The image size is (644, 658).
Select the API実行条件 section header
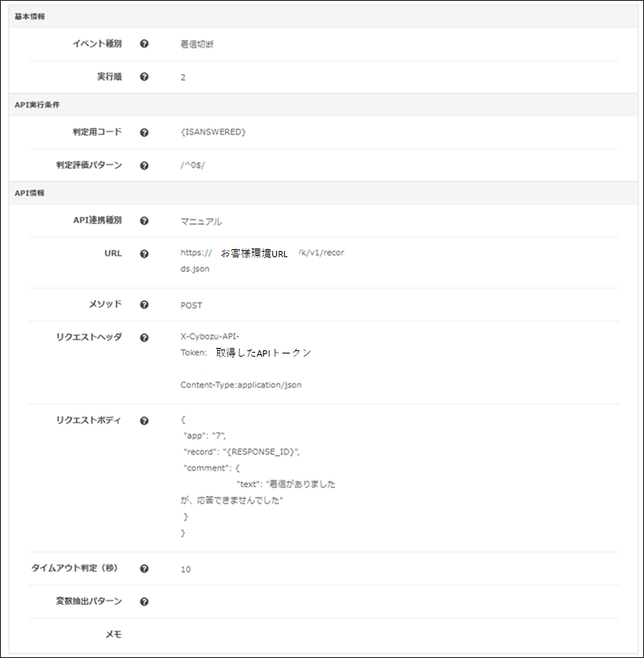click(x=37, y=104)
